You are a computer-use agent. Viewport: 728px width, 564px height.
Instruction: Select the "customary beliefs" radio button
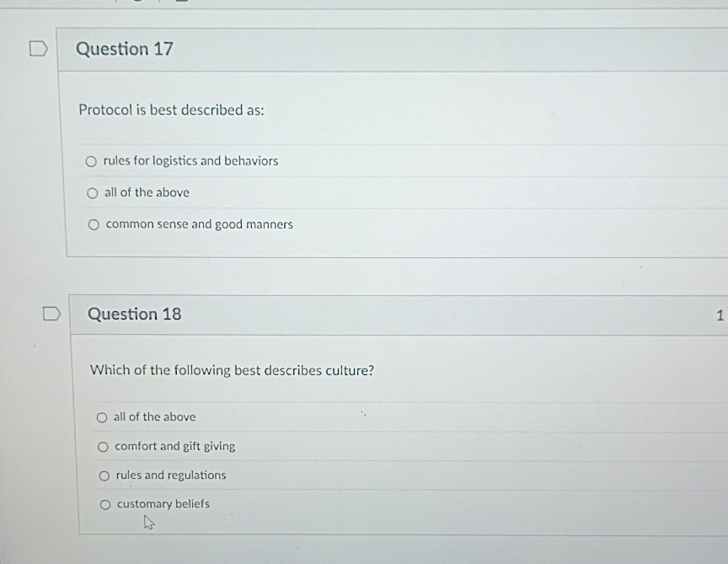(105, 504)
